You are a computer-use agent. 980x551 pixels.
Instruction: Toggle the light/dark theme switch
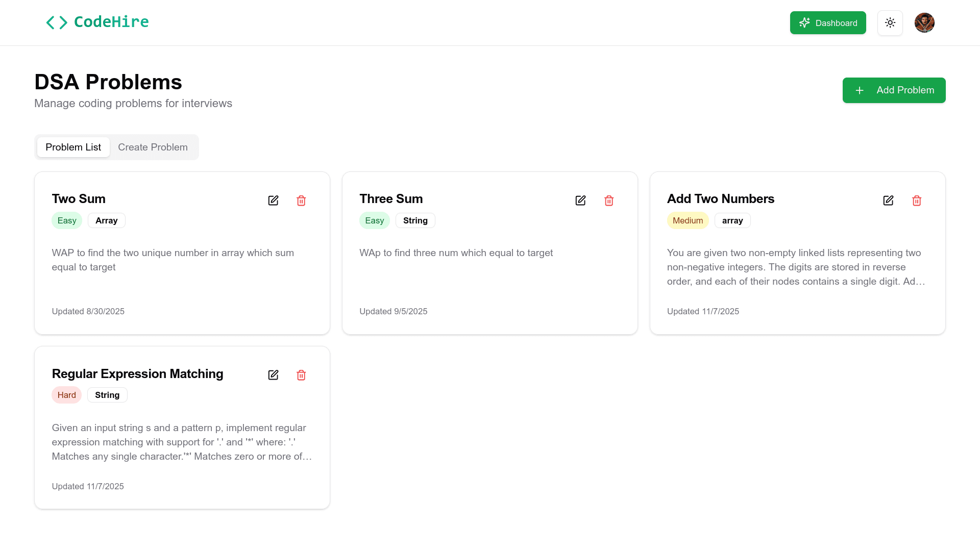point(890,23)
